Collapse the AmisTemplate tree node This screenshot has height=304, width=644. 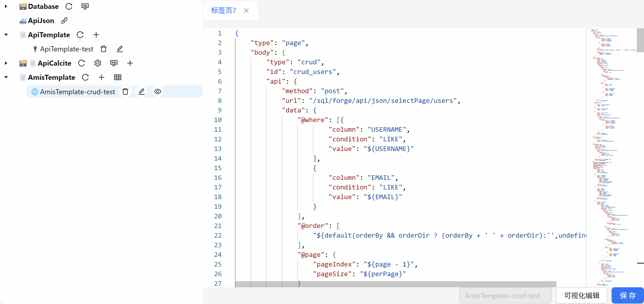[6, 77]
